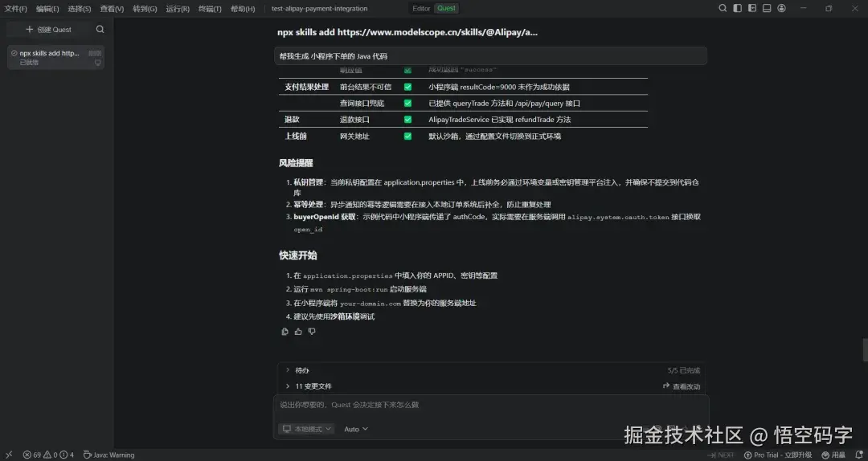
Task: Expand the 11 变更文件 section
Action: [x=309, y=386]
